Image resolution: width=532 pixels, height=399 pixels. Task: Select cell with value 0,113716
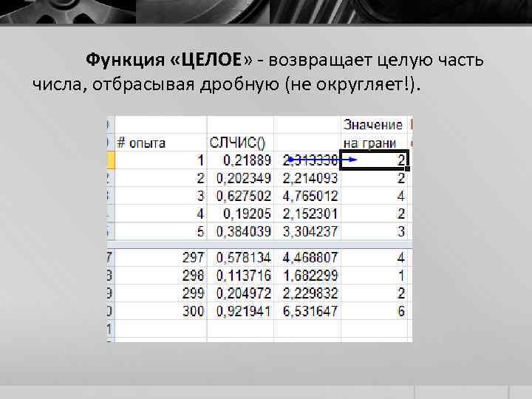click(240, 275)
